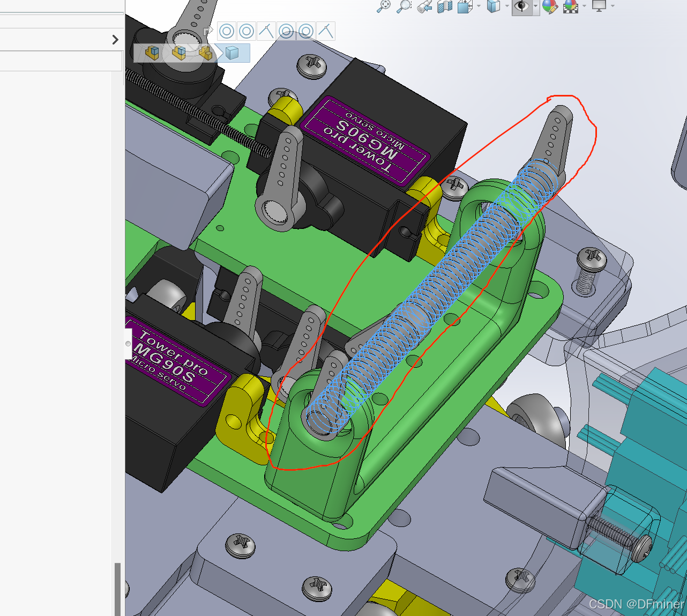Select the upside-down Tower pro MG90S label
The height and width of the screenshot is (616, 687).
click(x=365, y=141)
